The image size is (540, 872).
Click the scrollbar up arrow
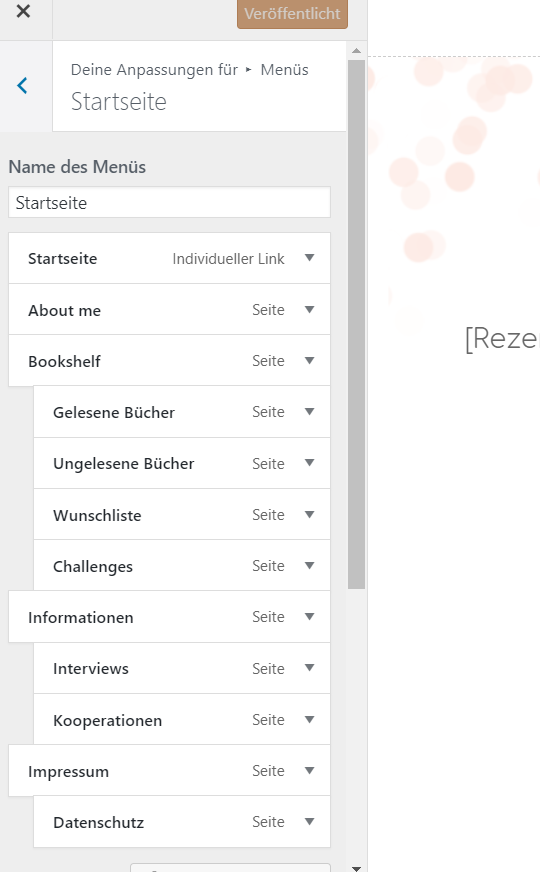point(356,51)
